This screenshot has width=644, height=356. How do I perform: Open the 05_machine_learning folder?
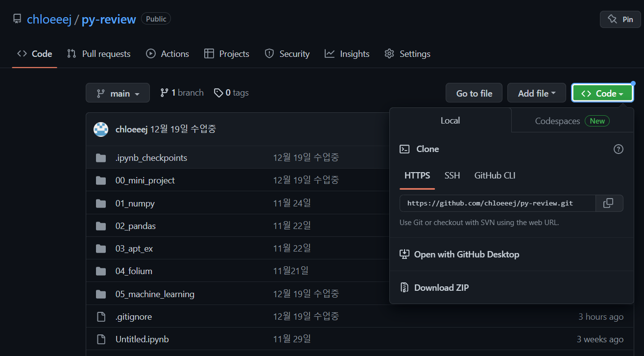(155, 294)
